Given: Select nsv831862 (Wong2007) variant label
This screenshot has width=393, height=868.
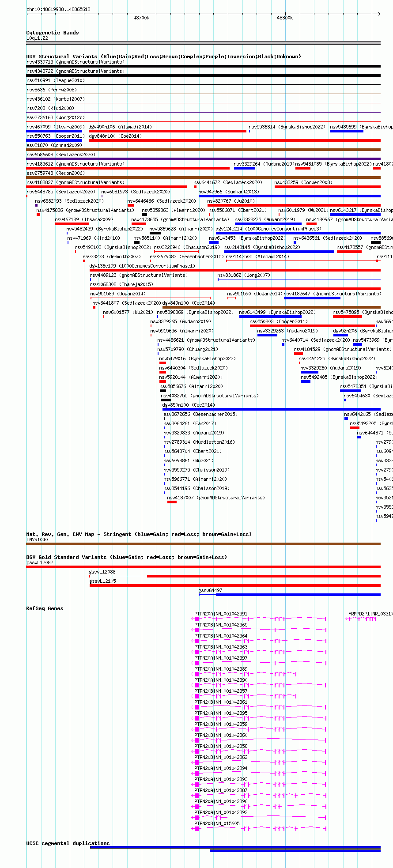Looking at the screenshot, I should (244, 275).
